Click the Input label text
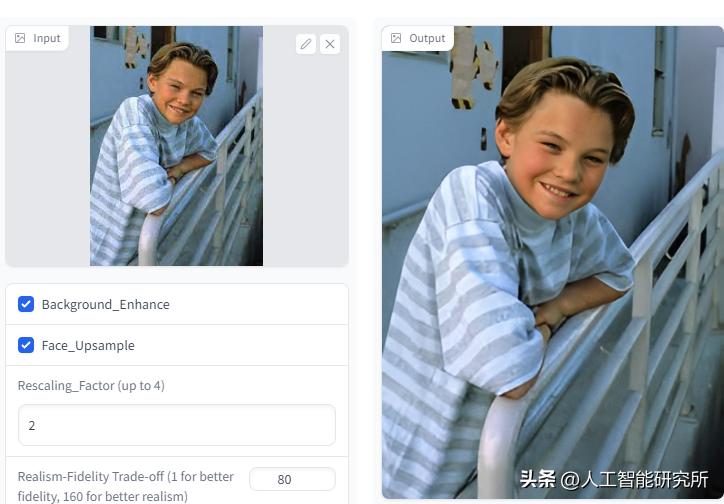Viewport: 724px width, 504px height. point(47,38)
